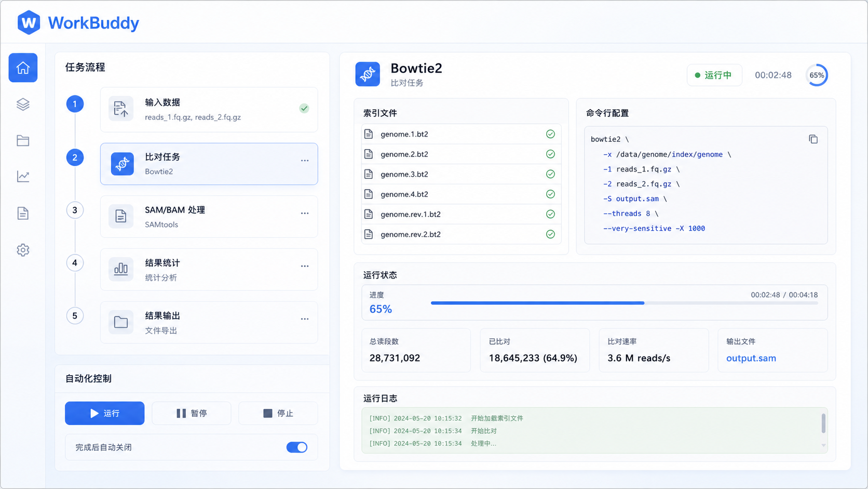868x489 pixels.
Task: Open the more options menu for 结果统计
Action: coord(305,266)
